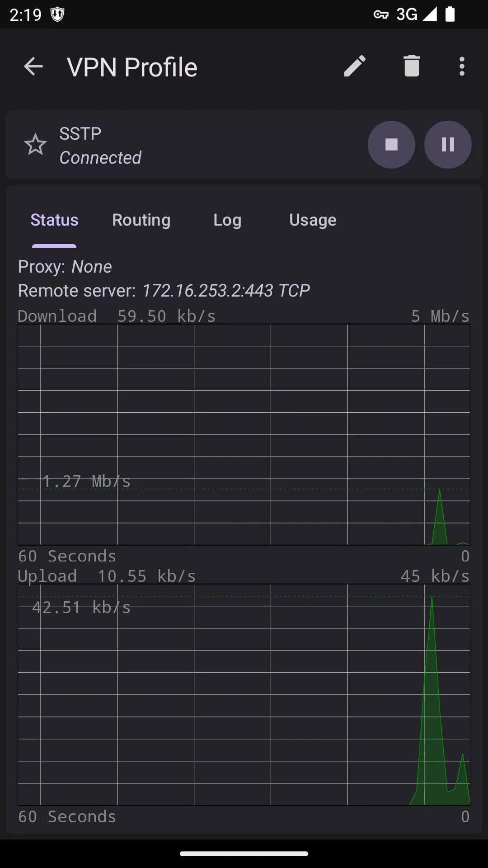Switch to the Routing tab

pyautogui.click(x=141, y=220)
